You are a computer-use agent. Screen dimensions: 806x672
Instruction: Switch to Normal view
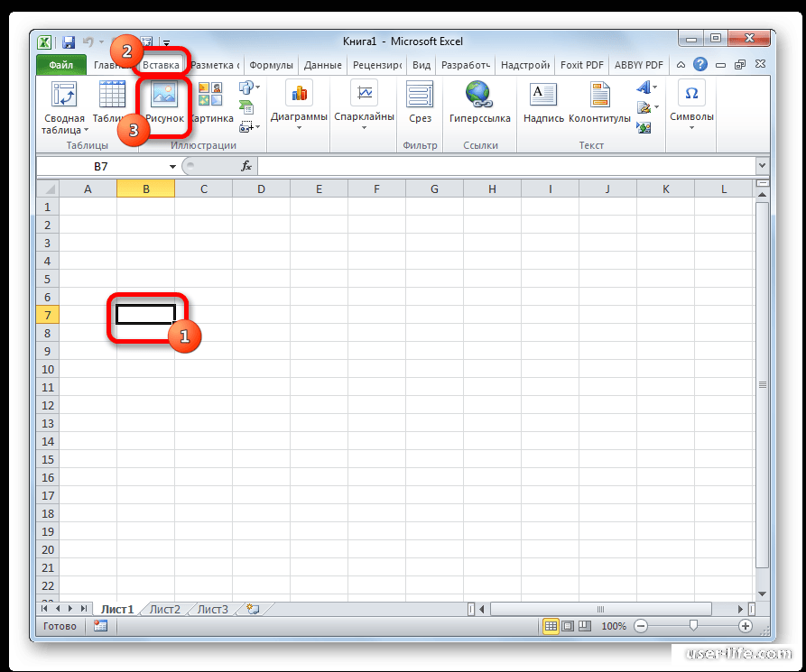click(x=551, y=626)
